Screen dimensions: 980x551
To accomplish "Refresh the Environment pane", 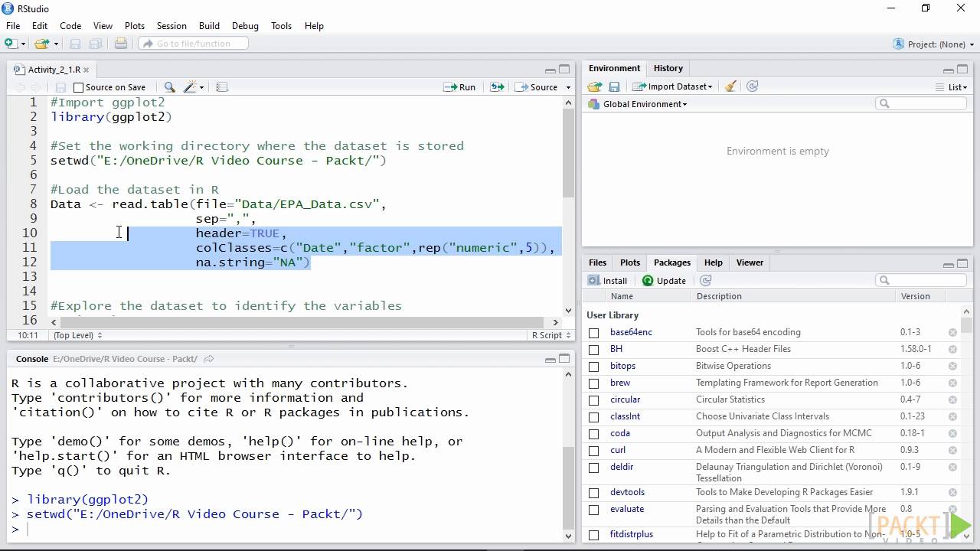I will click(752, 86).
